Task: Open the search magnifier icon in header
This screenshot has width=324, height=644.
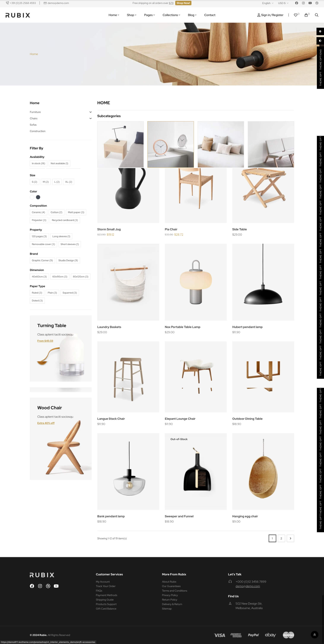Action: point(316,15)
